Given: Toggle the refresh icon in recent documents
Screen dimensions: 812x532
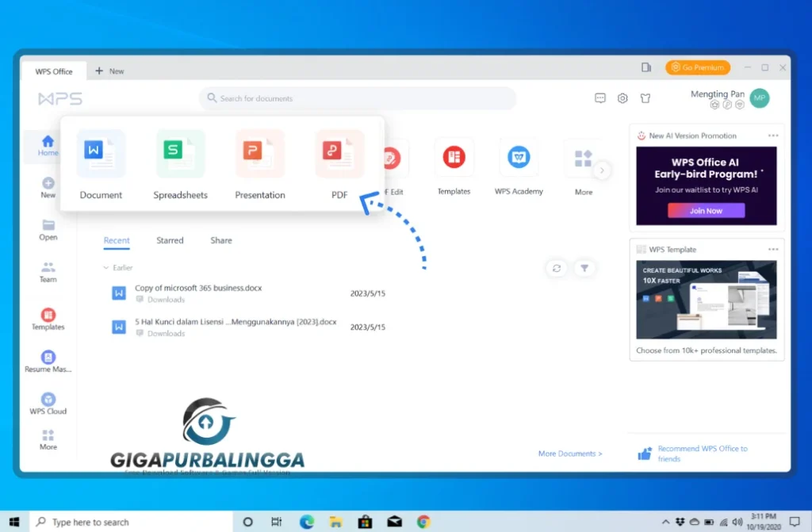Looking at the screenshot, I should [557, 268].
